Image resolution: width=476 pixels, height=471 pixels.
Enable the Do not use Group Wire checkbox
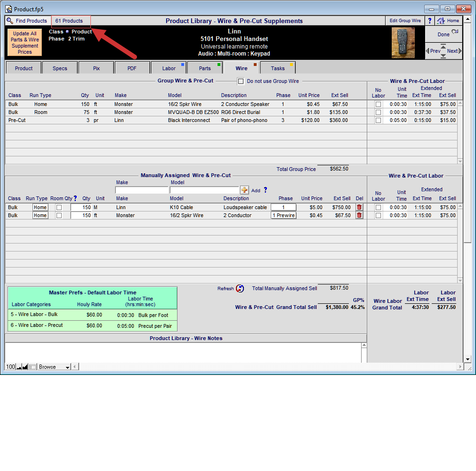pos(241,81)
